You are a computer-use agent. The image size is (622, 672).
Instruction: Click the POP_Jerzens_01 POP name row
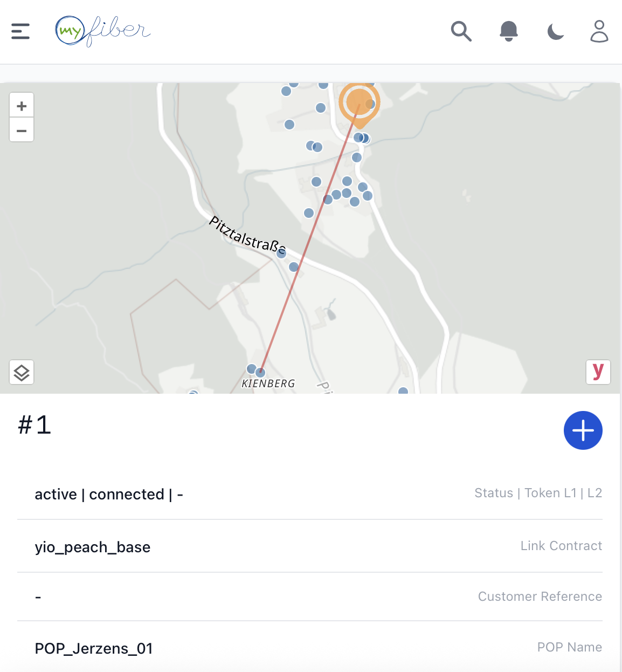coord(309,648)
